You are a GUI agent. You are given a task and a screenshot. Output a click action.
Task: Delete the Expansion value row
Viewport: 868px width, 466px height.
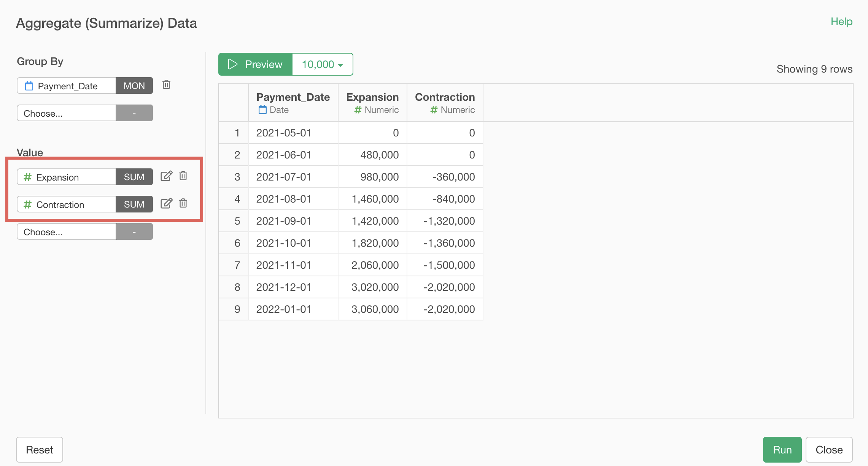point(183,176)
